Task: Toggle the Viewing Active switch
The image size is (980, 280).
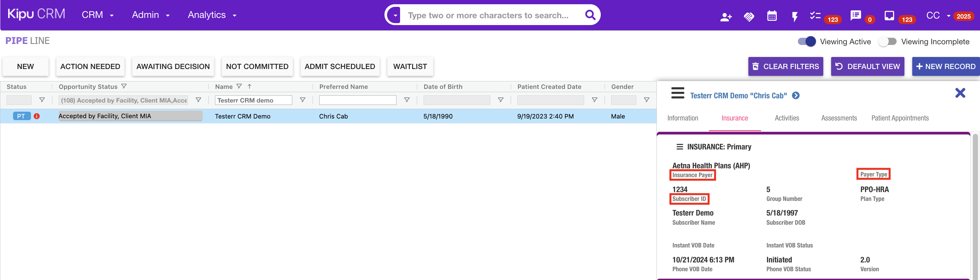Action: pos(807,41)
